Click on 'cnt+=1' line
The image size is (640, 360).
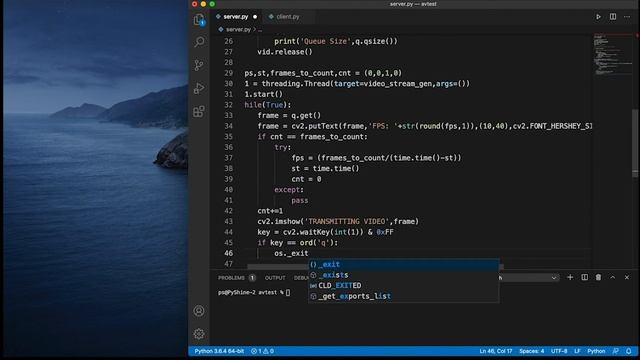click(x=270, y=211)
